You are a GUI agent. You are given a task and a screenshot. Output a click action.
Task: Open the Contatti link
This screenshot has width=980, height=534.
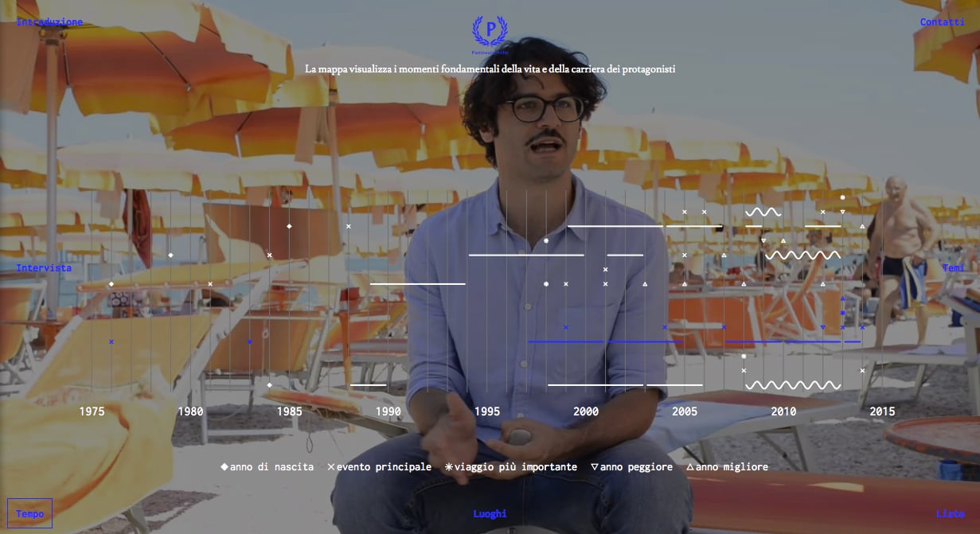(942, 22)
